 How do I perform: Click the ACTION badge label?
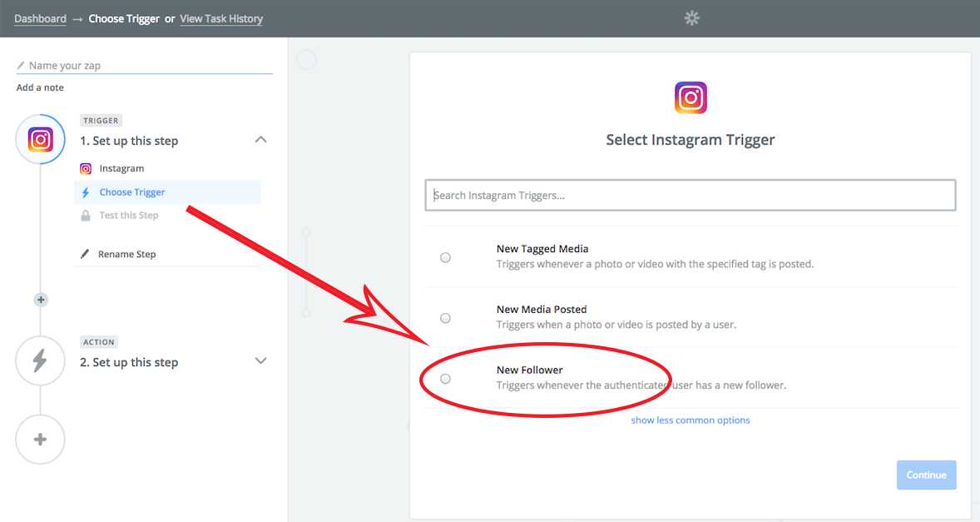tap(99, 342)
